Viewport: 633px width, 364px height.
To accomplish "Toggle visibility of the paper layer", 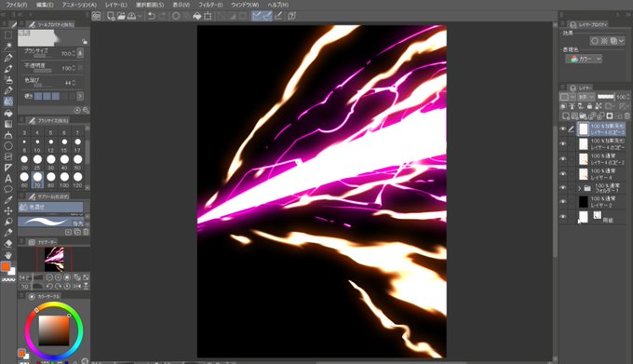I will tap(563, 217).
